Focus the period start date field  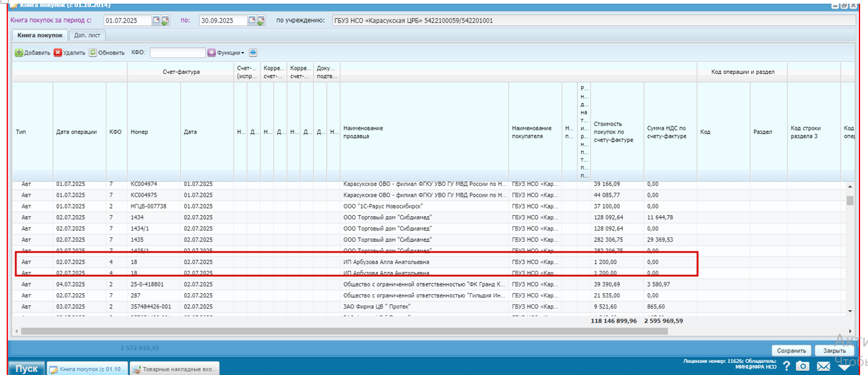click(127, 21)
